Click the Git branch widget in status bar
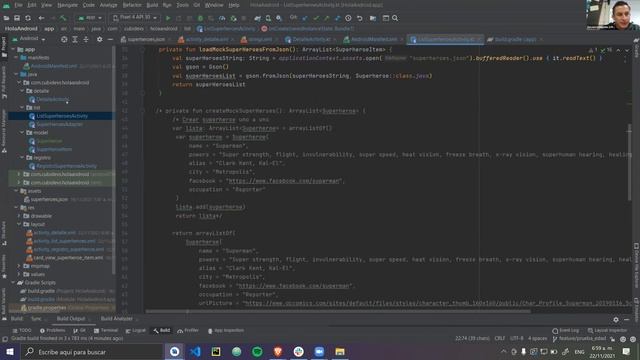Image resolution: width=640 pixels, height=360 pixels. tap(579, 338)
